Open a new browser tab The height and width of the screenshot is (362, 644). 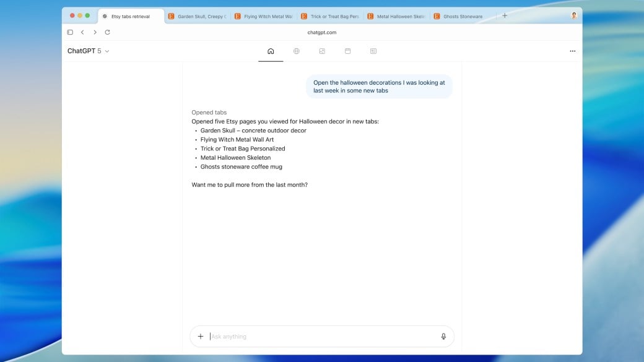pos(505,16)
